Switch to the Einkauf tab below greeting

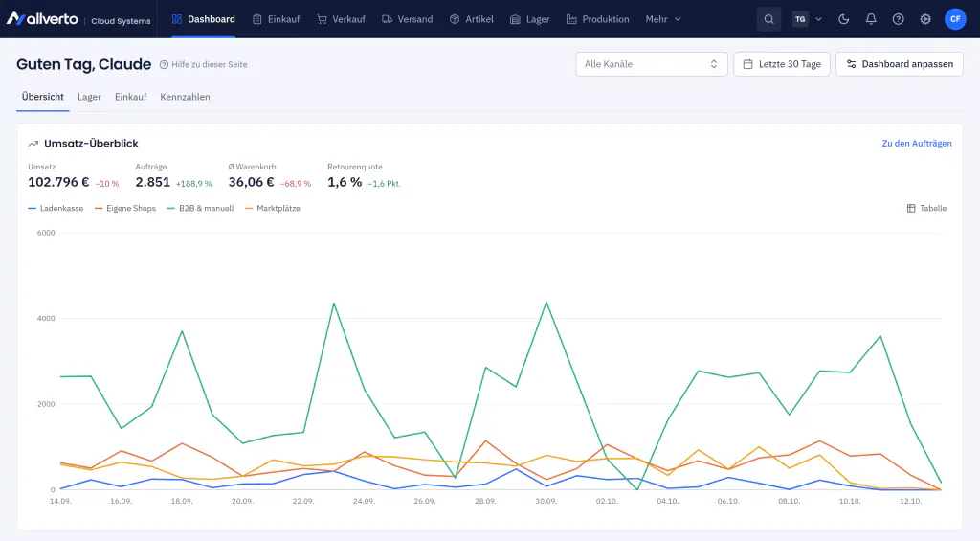[x=130, y=97]
